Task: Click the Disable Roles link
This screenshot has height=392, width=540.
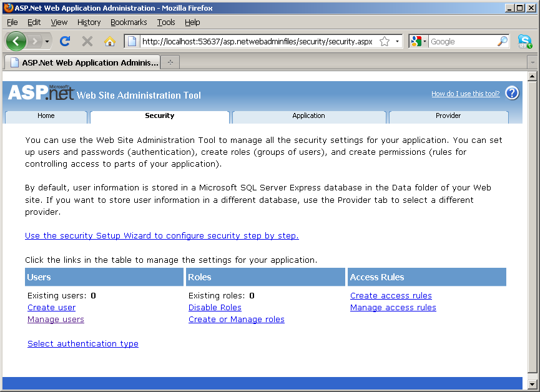Action: [x=215, y=308]
